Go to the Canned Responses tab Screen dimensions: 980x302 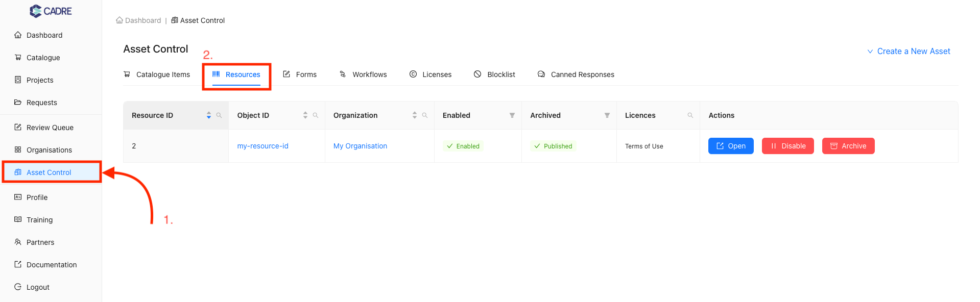[x=576, y=74]
